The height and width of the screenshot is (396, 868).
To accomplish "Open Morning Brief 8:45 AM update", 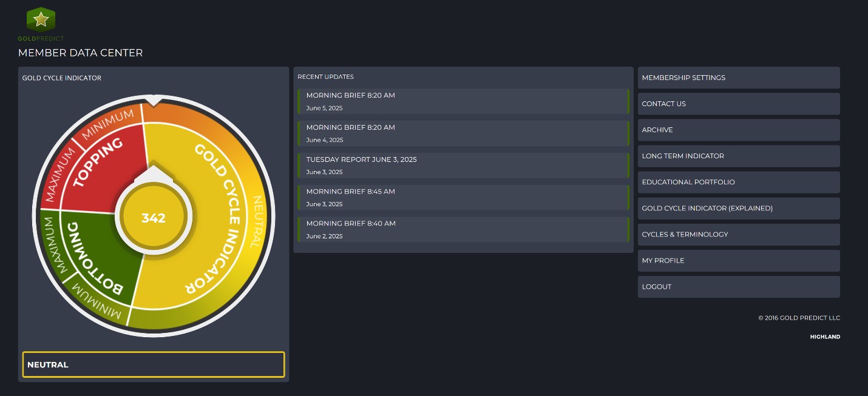I will click(x=463, y=198).
